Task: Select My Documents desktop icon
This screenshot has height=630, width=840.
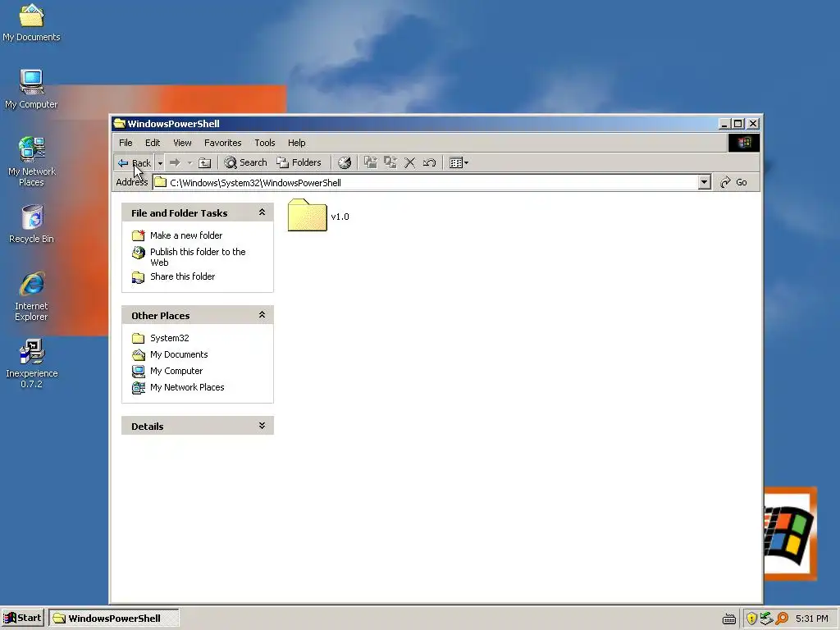Action: click(x=32, y=23)
